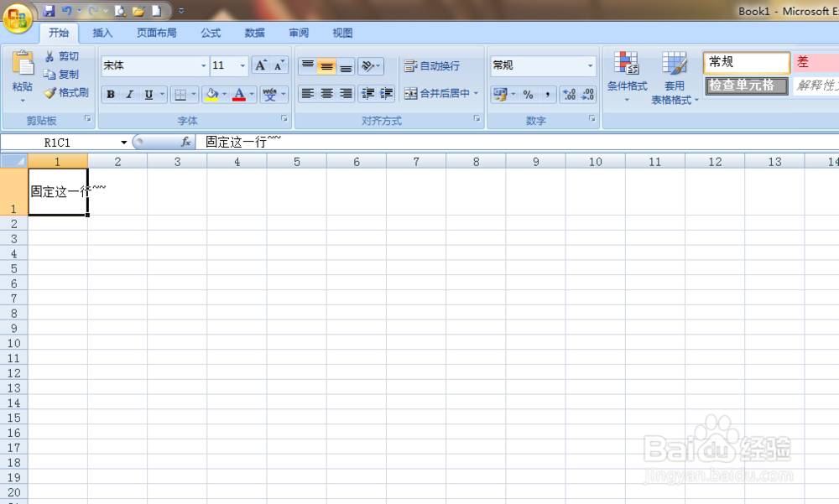This screenshot has width=839, height=504.
Task: Open the 字体 dialog launcher
Action: pos(284,119)
